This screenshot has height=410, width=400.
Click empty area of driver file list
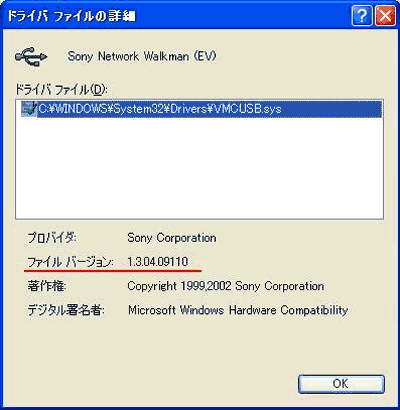[199, 168]
